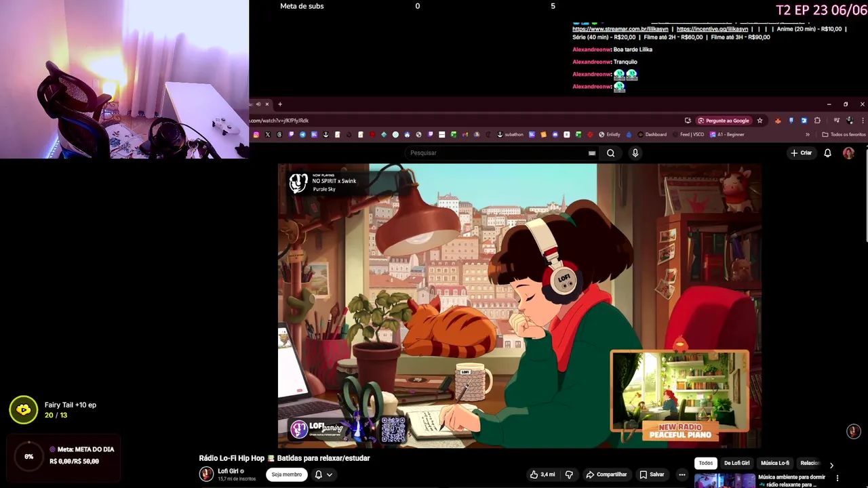This screenshot has height=488, width=868.
Task: Open Chrome extensions puzzle icon
Action: click(x=817, y=121)
